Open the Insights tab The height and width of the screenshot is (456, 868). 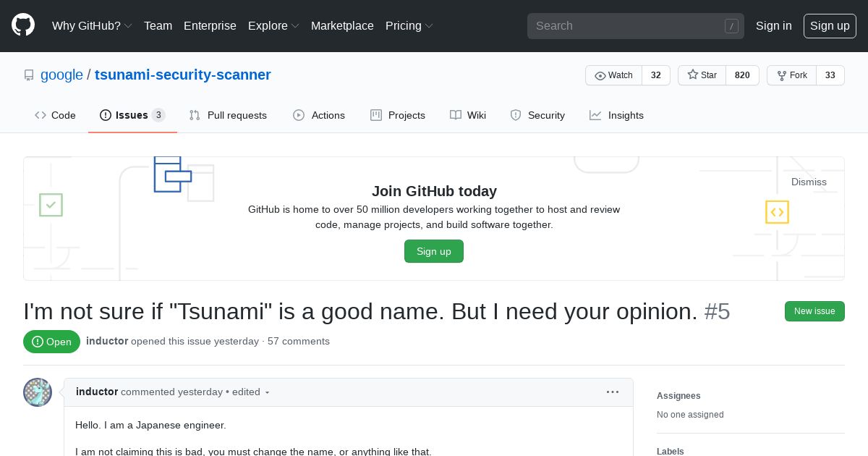(616, 115)
